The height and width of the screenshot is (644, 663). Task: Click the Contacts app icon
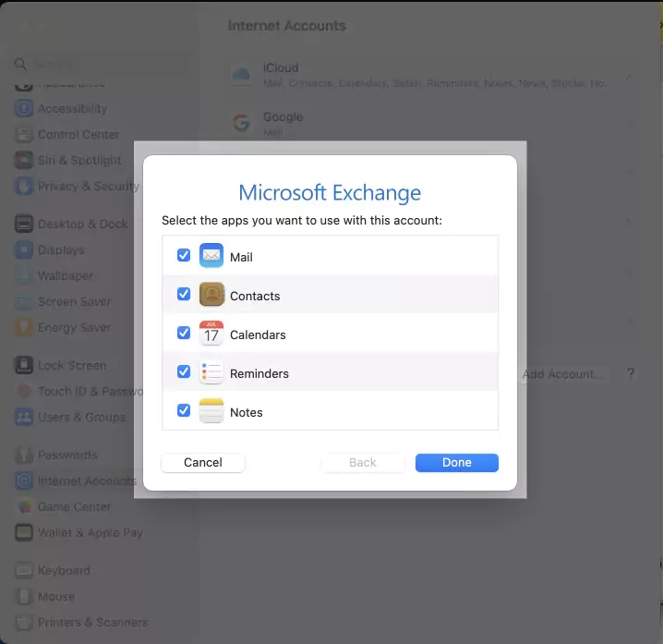211,294
